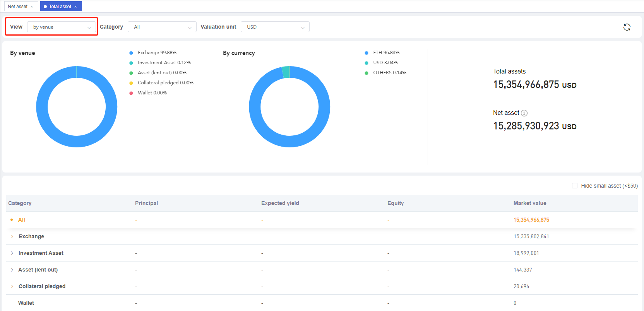Click the By currency chart title
Image resolution: width=644 pixels, height=311 pixels.
coord(239,53)
